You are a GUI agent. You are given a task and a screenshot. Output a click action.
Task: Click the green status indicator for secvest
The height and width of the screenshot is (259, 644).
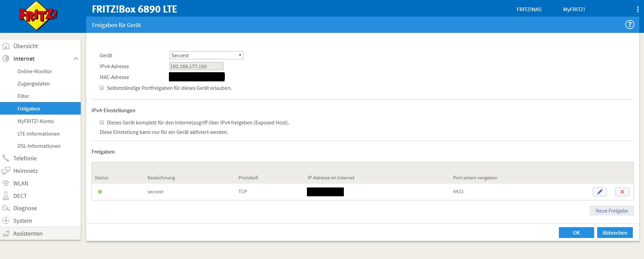coord(100,192)
